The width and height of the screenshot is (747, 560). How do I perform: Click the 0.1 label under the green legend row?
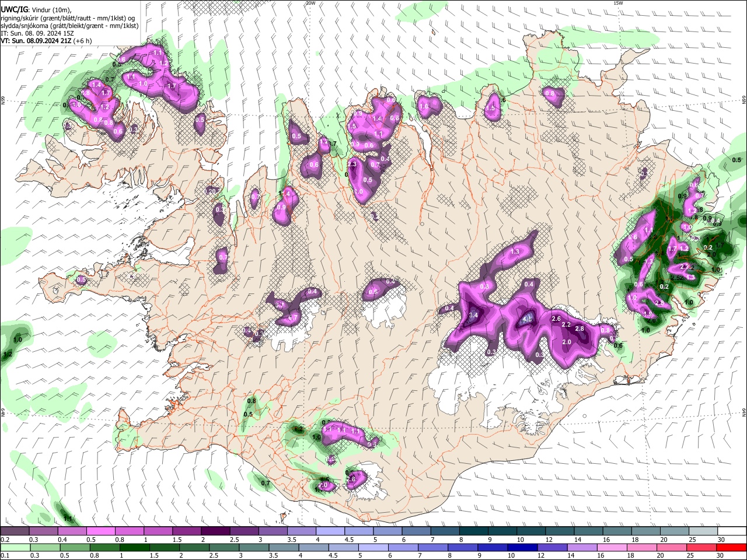(x=4, y=556)
